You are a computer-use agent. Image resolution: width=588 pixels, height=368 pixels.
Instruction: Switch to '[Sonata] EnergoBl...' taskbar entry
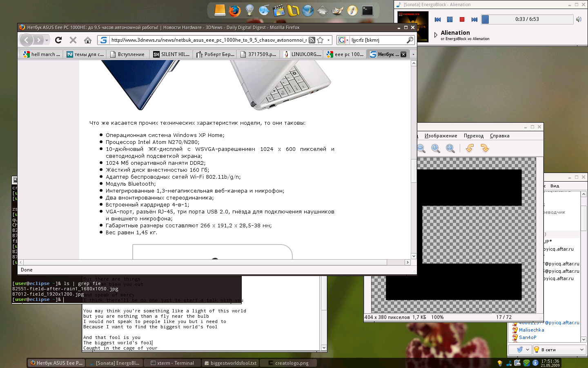click(114, 363)
